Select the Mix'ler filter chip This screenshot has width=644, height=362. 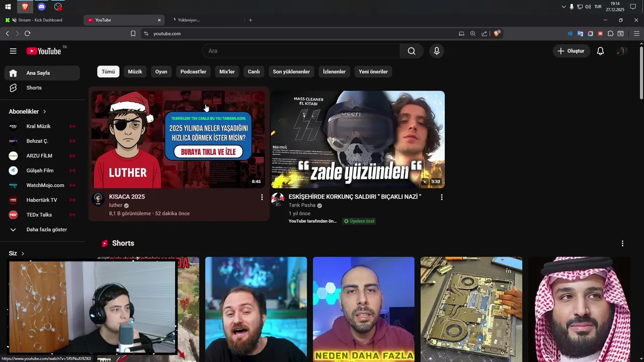[x=227, y=72]
